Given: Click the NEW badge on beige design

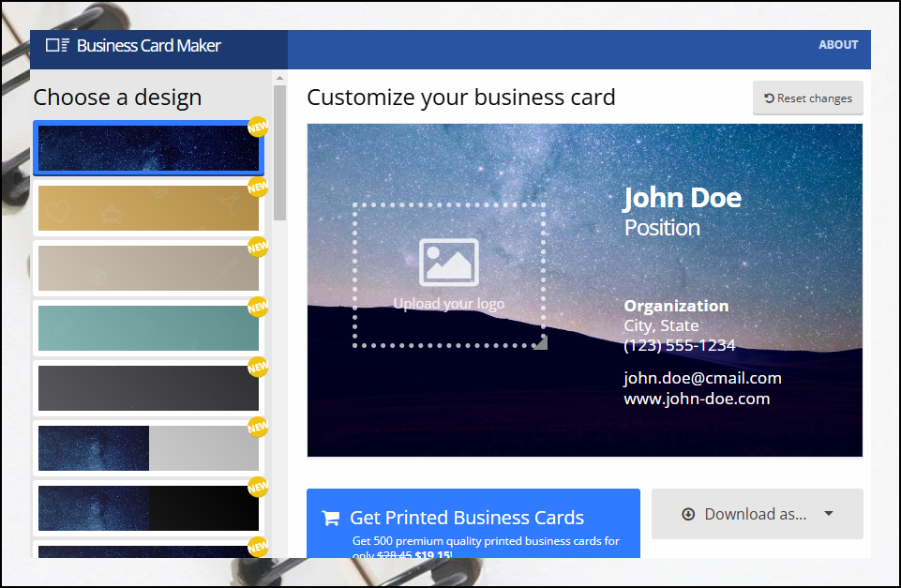Looking at the screenshot, I should (x=258, y=248).
